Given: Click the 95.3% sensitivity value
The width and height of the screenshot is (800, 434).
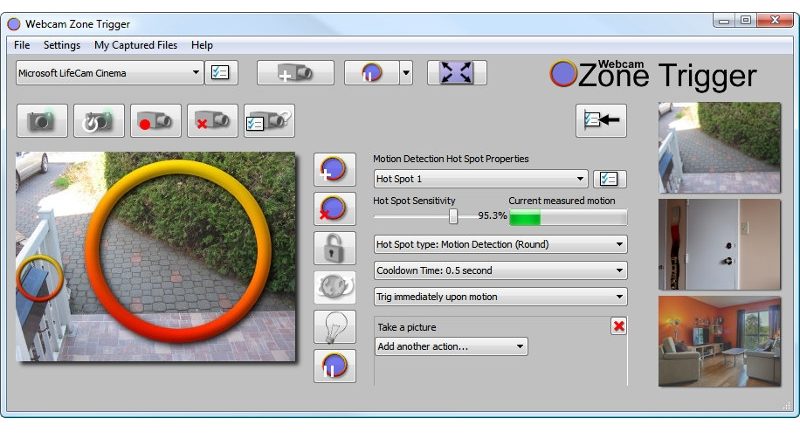Looking at the screenshot, I should point(492,216).
